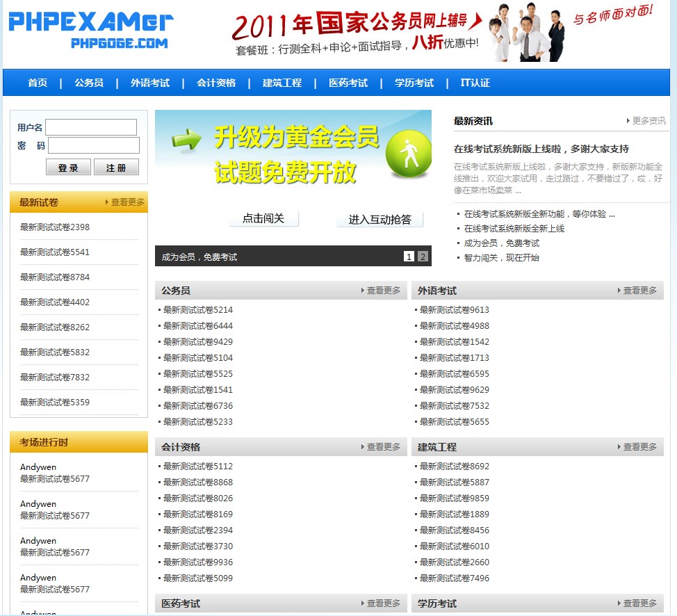
Task: Open 最新测试试卷5233 under 公务员
Action: pos(197,421)
